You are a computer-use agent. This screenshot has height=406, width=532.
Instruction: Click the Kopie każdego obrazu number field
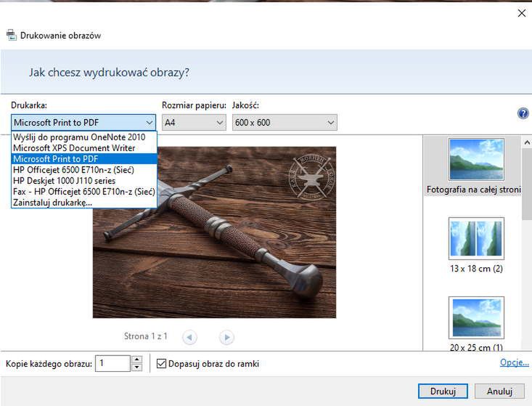112,363
